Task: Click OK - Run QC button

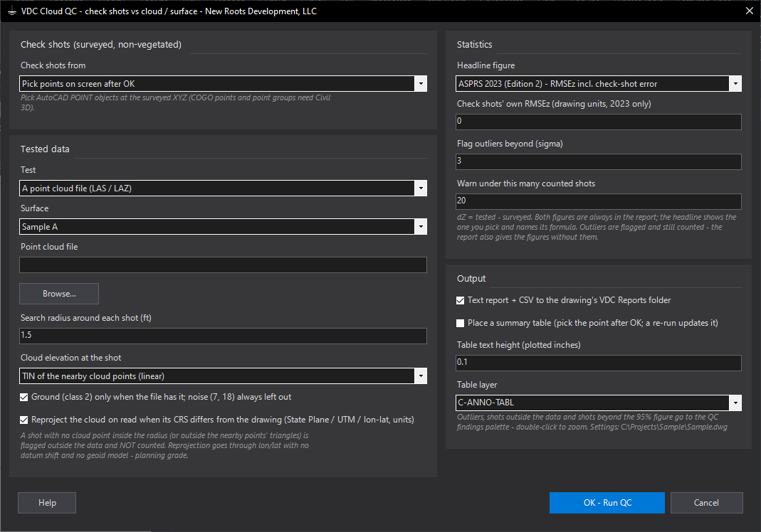Action: click(x=607, y=503)
